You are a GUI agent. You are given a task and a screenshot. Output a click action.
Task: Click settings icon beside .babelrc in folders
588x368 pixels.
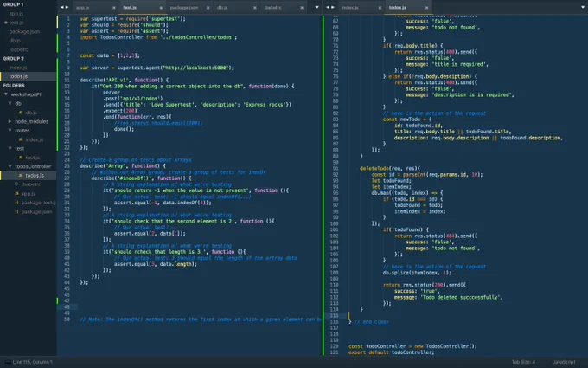16,184
